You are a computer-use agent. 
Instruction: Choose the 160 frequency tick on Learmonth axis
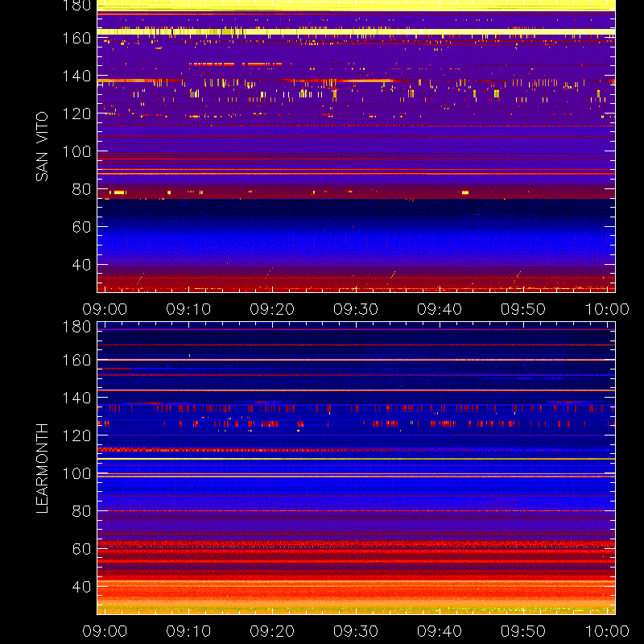click(76, 360)
